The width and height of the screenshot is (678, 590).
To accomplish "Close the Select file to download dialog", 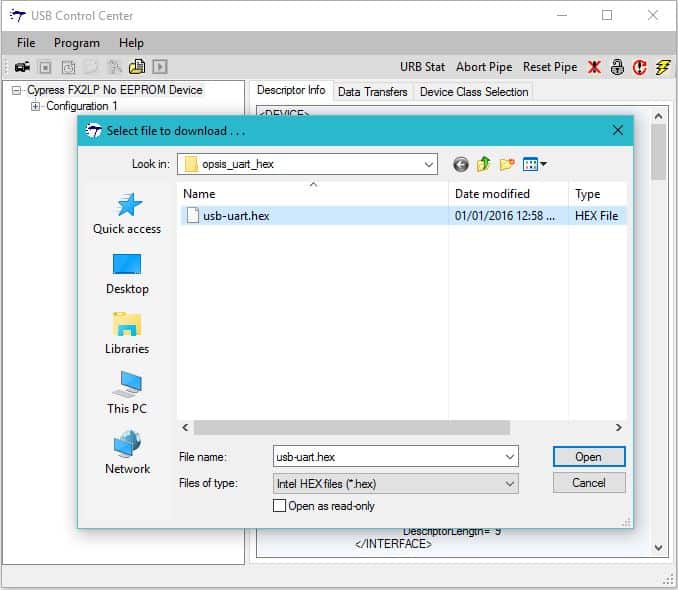I will pos(618,130).
